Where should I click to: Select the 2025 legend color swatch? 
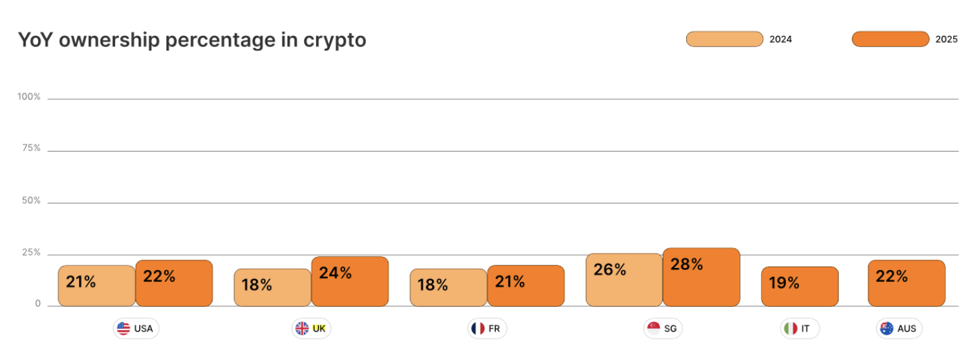891,39
